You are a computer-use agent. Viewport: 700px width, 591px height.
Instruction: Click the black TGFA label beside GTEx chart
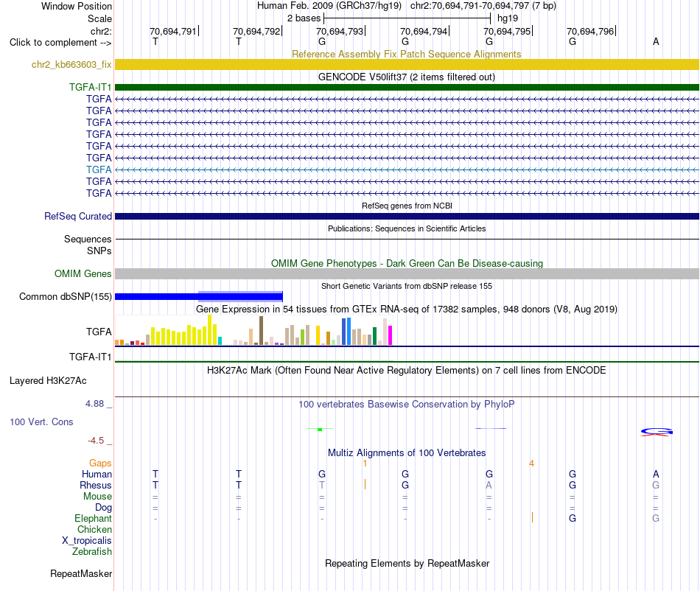coord(99,332)
